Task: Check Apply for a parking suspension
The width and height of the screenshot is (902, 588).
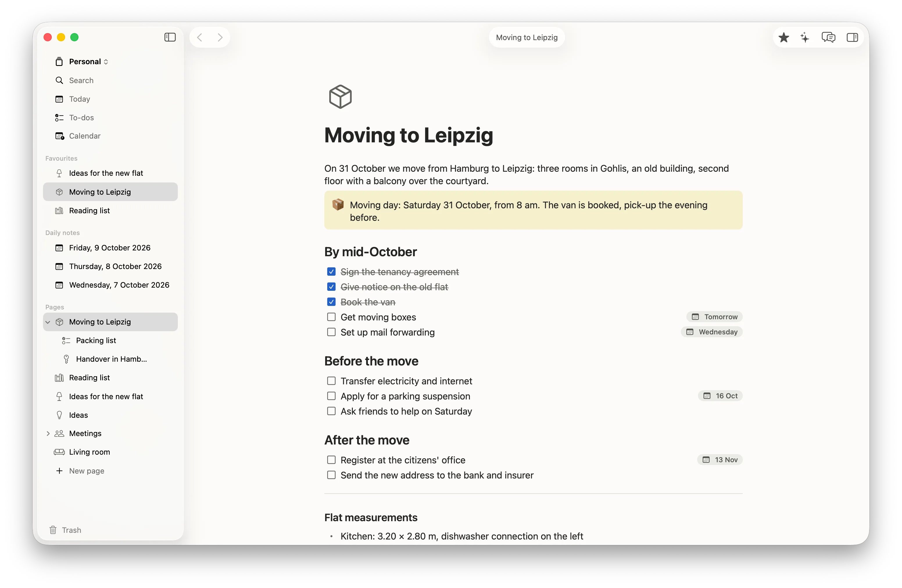Action: [331, 396]
